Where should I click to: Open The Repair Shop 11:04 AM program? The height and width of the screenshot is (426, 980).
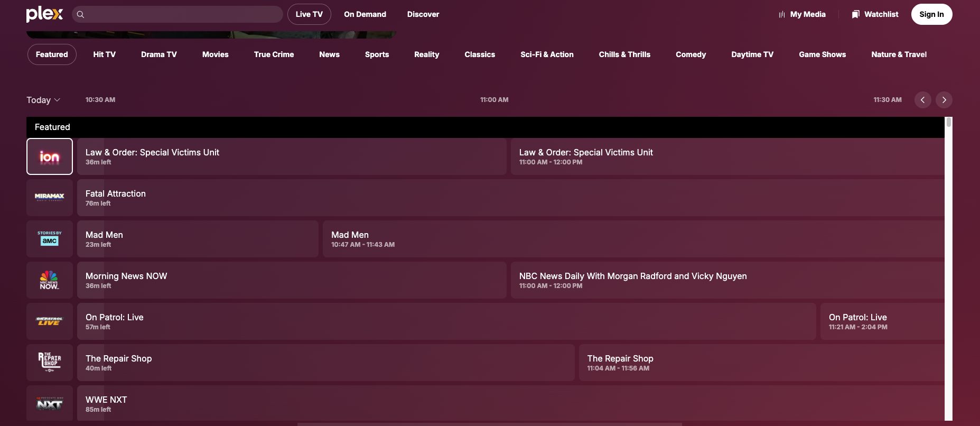pyautogui.click(x=762, y=363)
